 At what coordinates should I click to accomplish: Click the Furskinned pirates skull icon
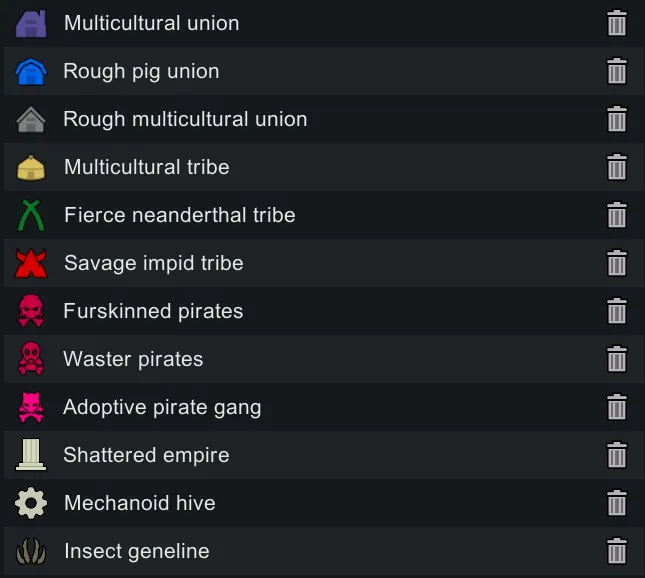[x=31, y=311]
